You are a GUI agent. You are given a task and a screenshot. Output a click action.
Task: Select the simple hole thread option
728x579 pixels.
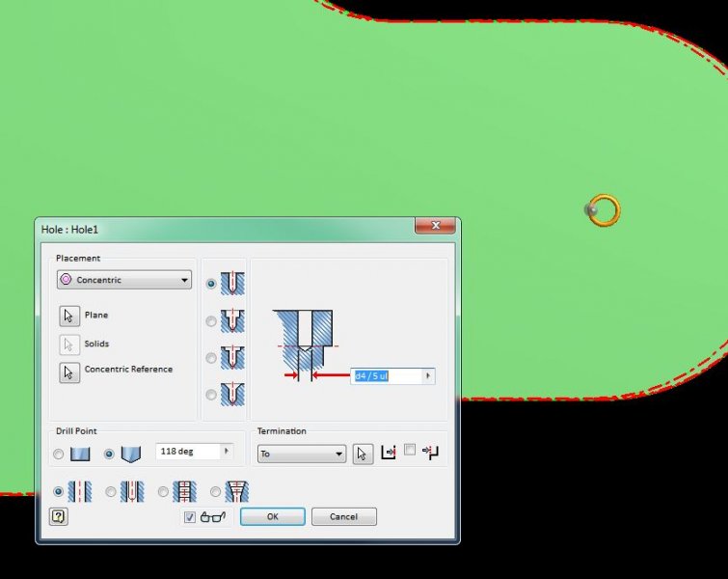(x=59, y=491)
